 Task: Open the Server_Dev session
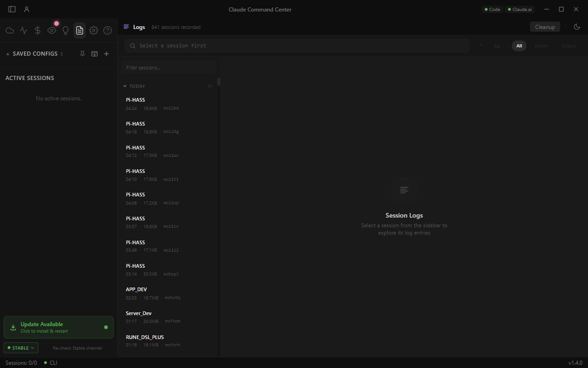168,317
